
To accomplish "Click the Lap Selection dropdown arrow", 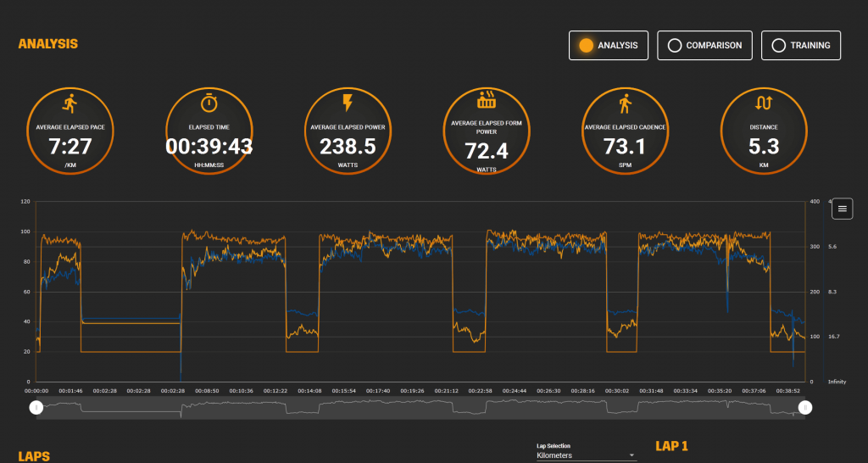I will pos(632,455).
